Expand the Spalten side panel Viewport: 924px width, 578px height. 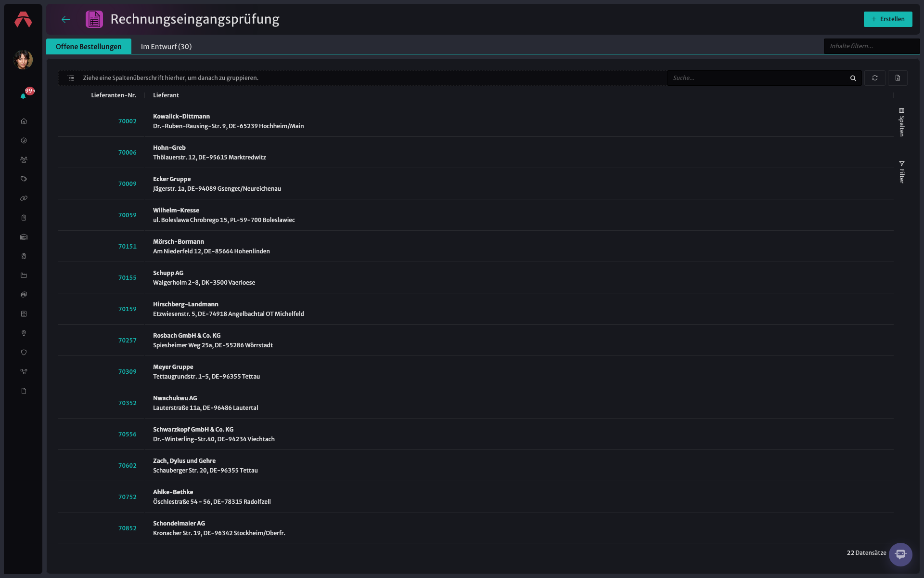[x=901, y=122]
